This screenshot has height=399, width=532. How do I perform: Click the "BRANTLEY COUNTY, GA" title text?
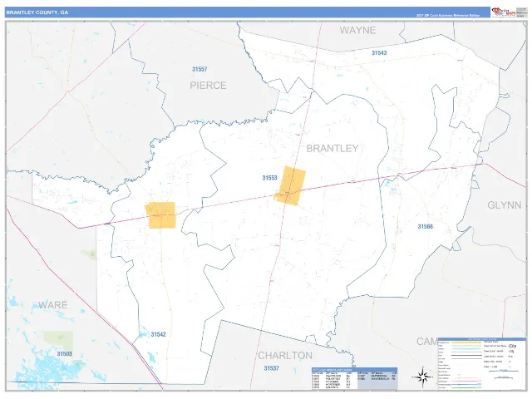pos(37,12)
